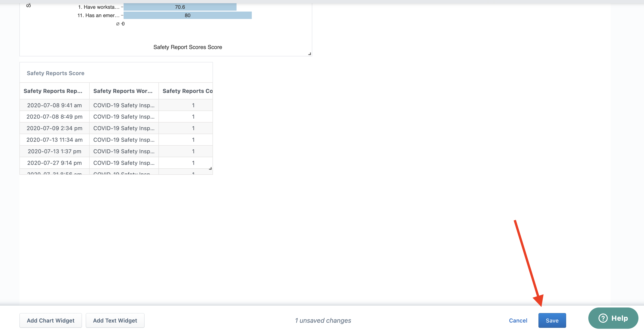
Task: Click the Safety Reports Score widget title
Action: pyautogui.click(x=55, y=73)
